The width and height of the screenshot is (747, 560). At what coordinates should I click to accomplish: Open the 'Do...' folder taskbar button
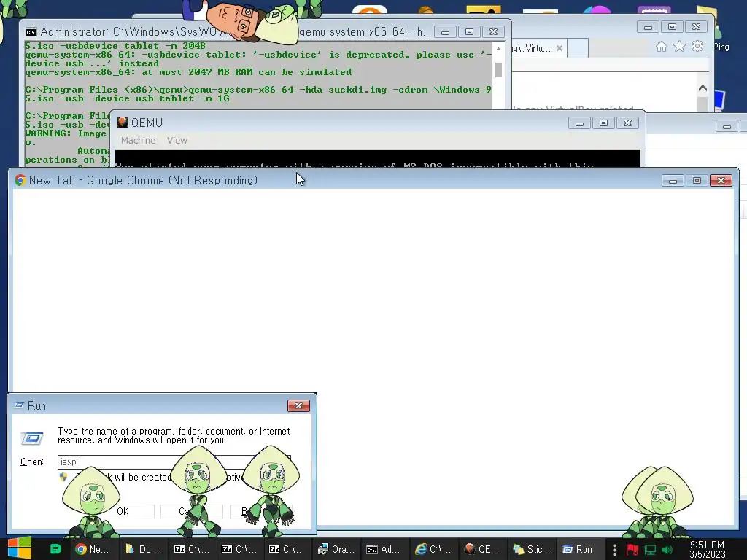143,549
